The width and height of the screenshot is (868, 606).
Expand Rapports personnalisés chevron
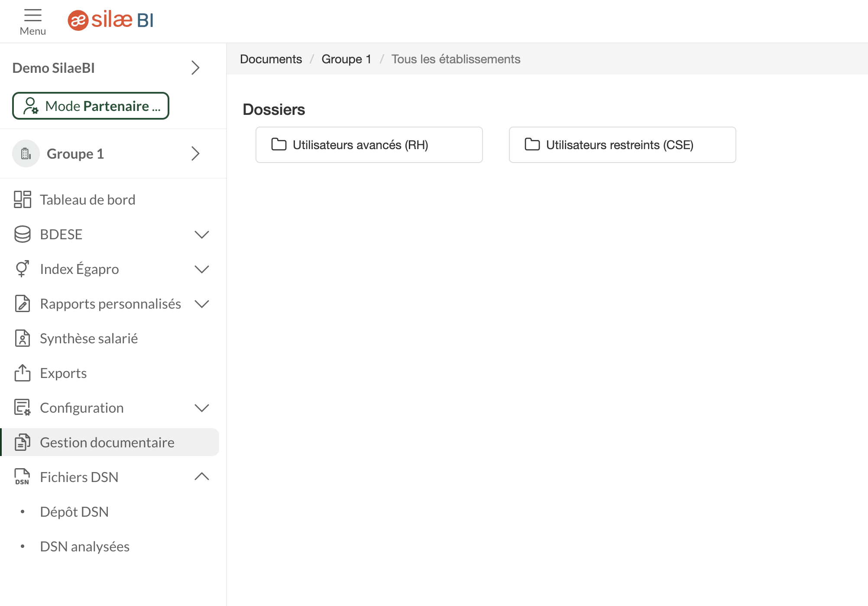pos(202,304)
